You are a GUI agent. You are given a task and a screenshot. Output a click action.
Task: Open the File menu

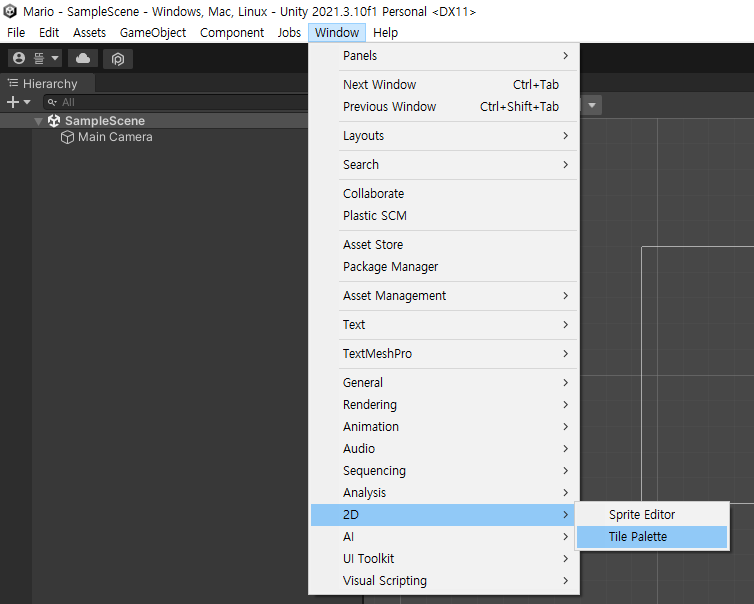[16, 33]
